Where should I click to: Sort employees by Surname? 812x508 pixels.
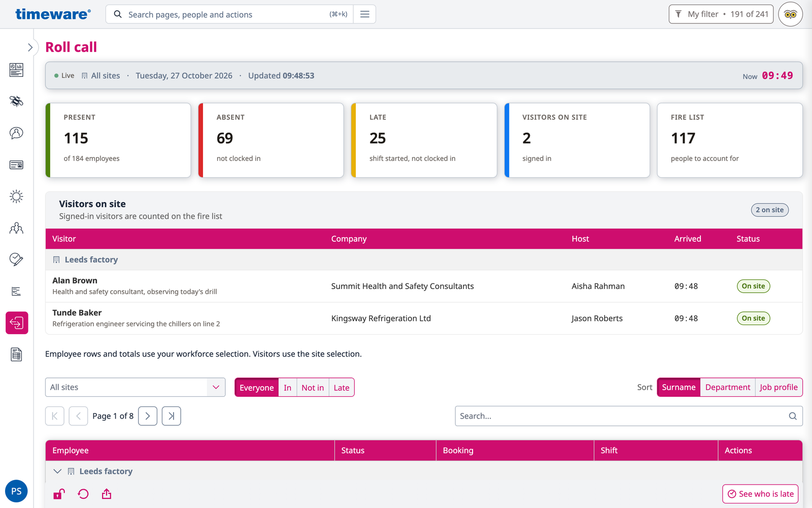pyautogui.click(x=679, y=387)
